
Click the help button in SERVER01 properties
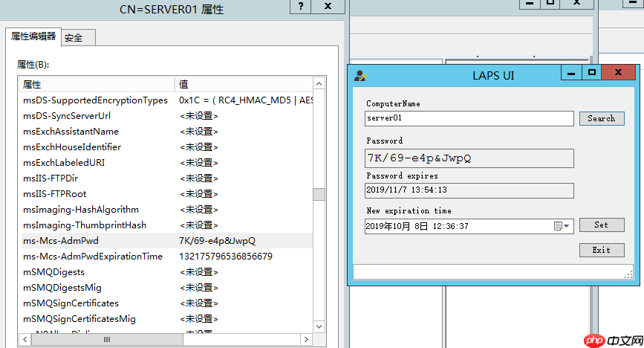tap(301, 6)
